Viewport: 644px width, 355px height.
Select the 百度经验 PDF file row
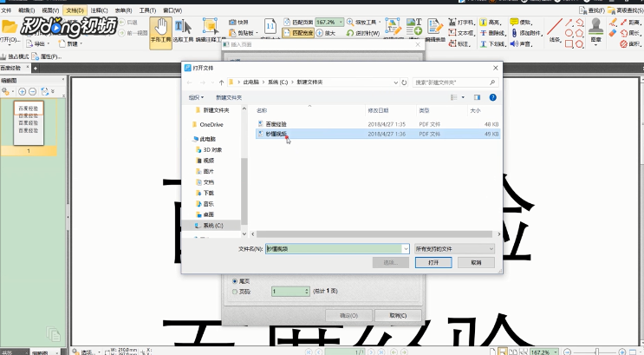pyautogui.click(x=377, y=124)
